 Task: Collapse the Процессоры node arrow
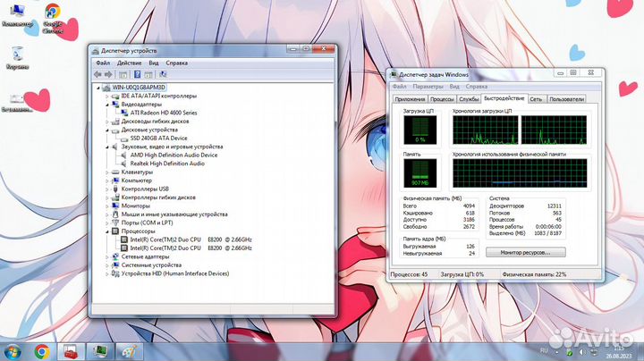(107, 231)
